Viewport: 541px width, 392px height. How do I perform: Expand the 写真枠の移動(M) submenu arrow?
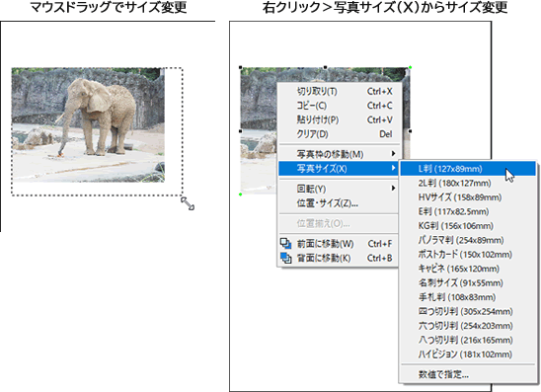click(393, 154)
